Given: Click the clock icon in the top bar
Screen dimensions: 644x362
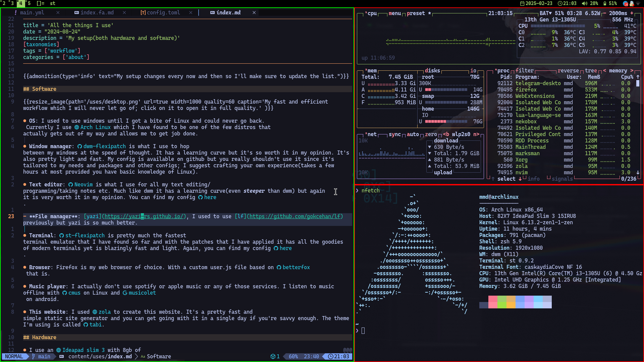Looking at the screenshot, I should point(560,3).
